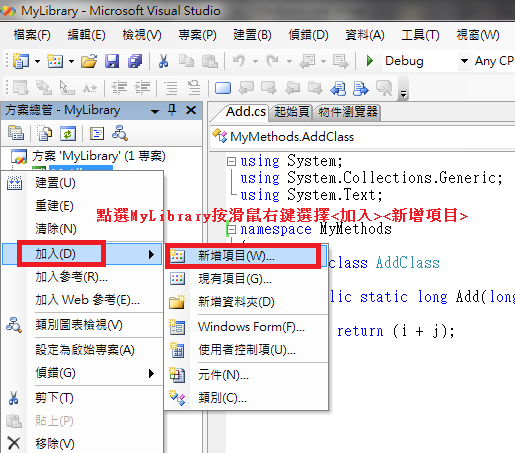
Task: Click the Solution Explorer Properties icon
Action: [16, 133]
